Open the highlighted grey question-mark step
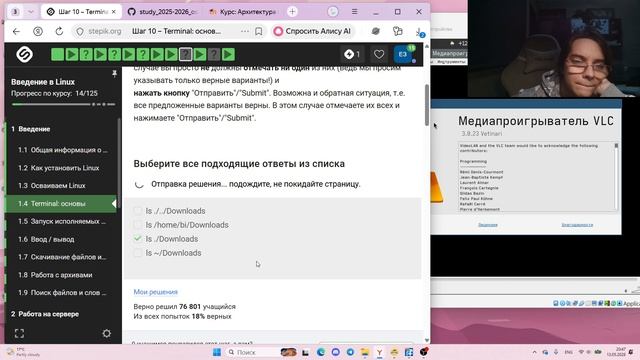Viewport: 640px width, 360px height. point(185,54)
